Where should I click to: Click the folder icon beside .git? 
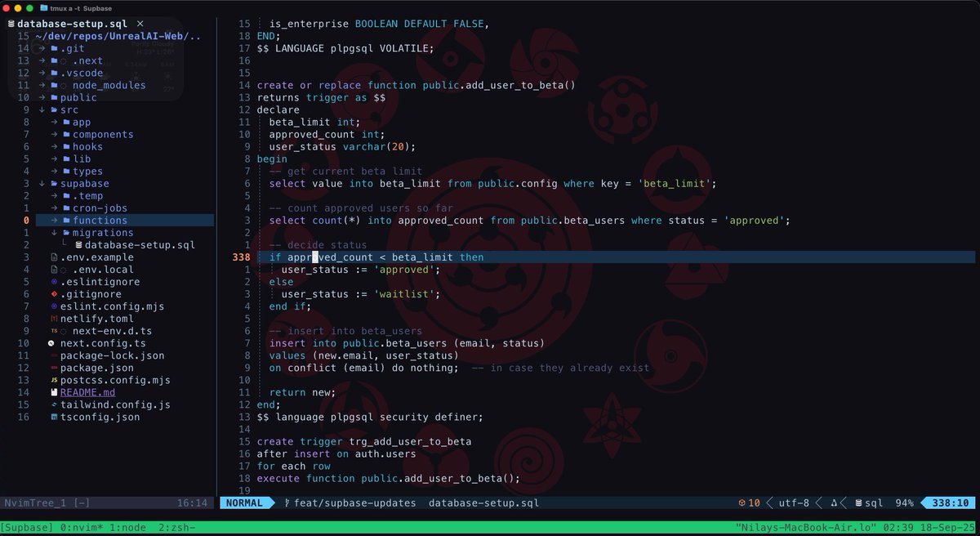pos(54,48)
